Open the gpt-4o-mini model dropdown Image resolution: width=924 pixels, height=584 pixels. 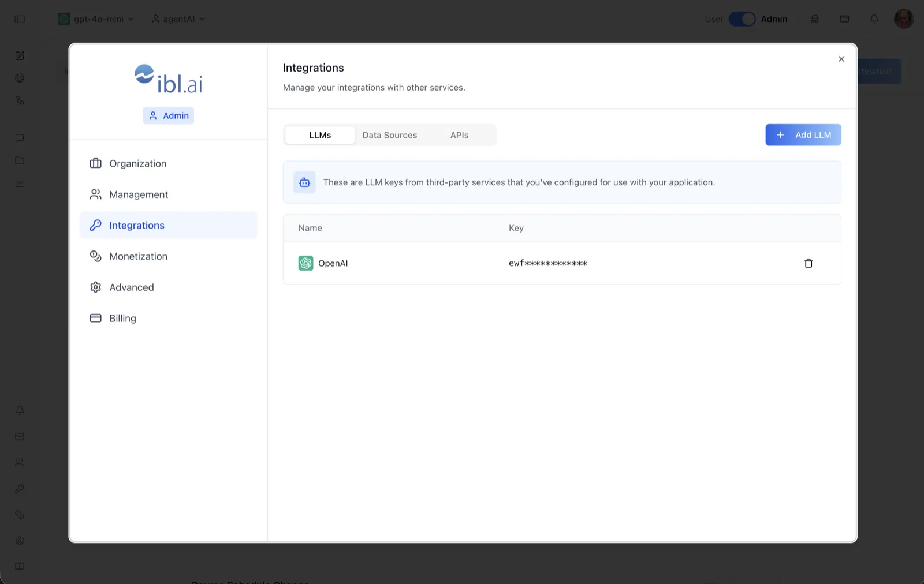point(96,19)
